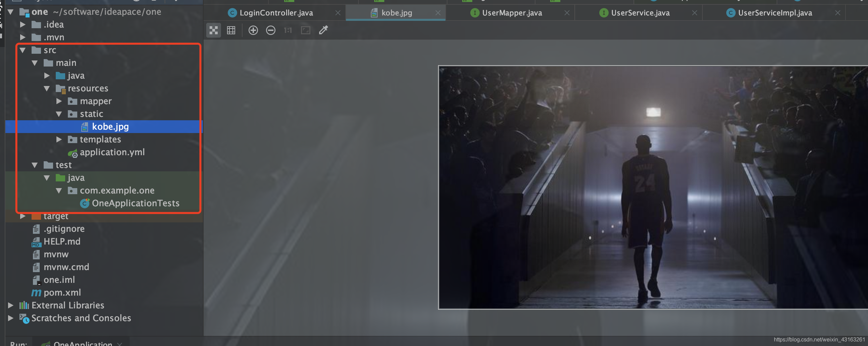Click the orange target folder icon
This screenshot has width=868, height=346.
pos(36,216)
